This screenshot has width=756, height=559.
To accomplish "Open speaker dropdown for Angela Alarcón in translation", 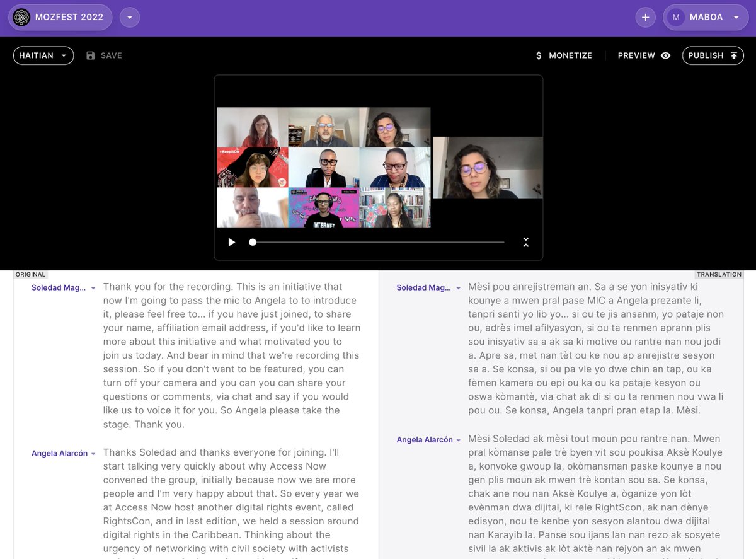I will point(458,440).
